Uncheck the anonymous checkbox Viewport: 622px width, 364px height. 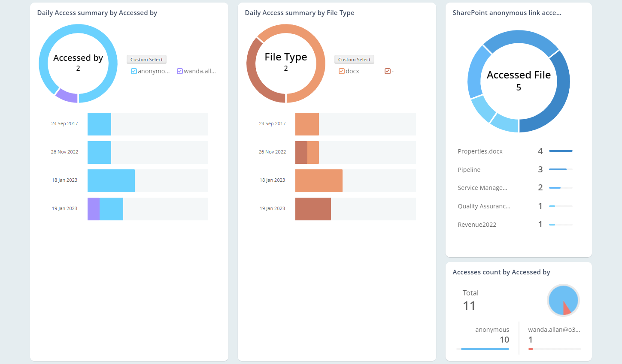click(x=134, y=71)
